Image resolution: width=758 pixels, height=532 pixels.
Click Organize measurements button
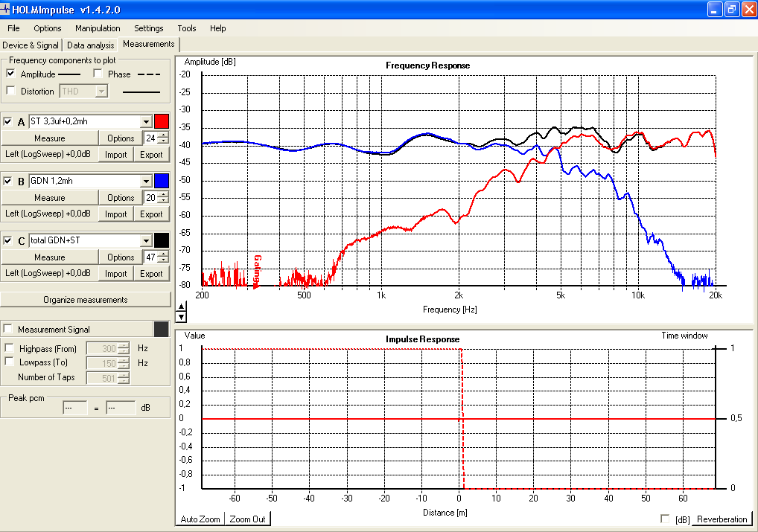[86, 300]
